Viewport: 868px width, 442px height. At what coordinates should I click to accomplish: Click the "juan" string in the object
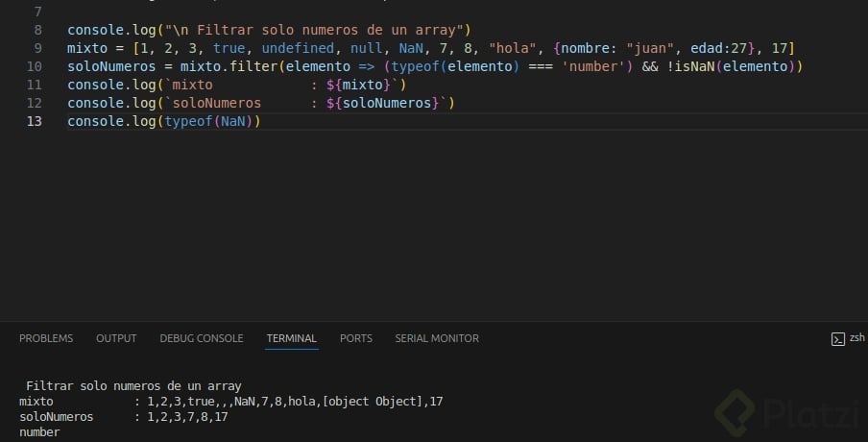650,48
